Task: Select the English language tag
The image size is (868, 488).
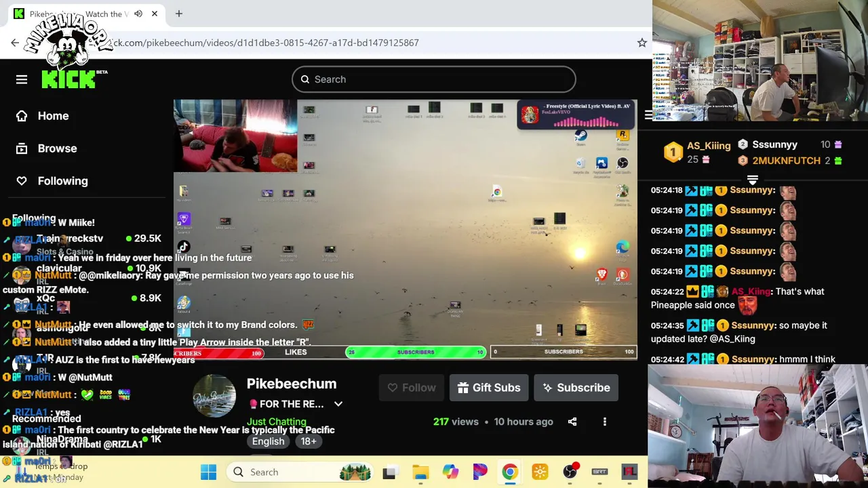Action: click(x=269, y=441)
